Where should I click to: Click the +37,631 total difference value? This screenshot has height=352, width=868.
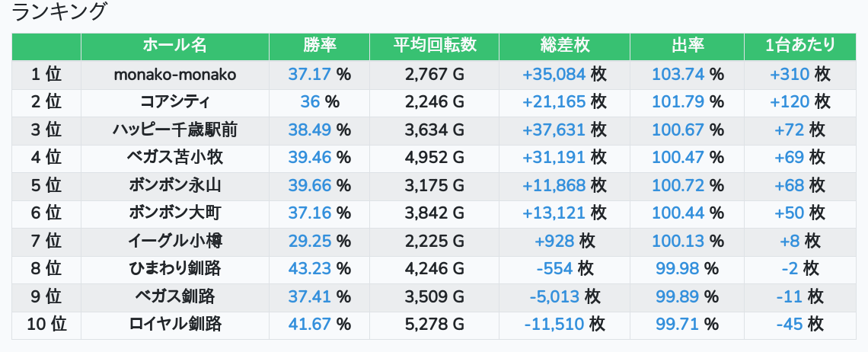pyautogui.click(x=554, y=130)
